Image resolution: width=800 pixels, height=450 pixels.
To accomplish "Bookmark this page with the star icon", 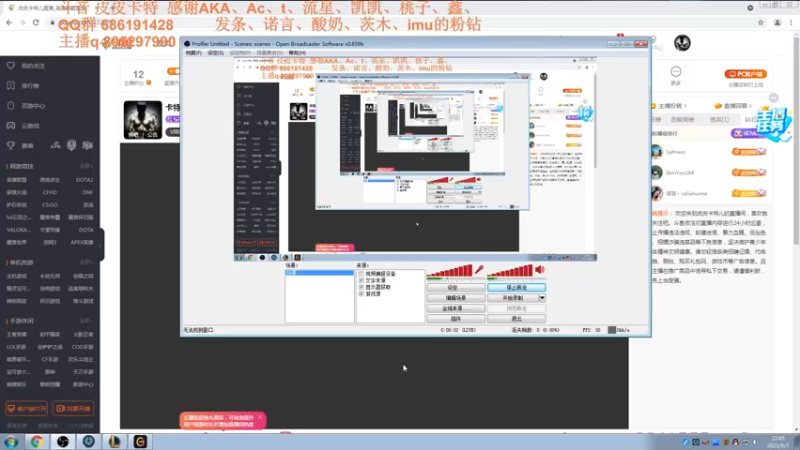I will (x=761, y=22).
